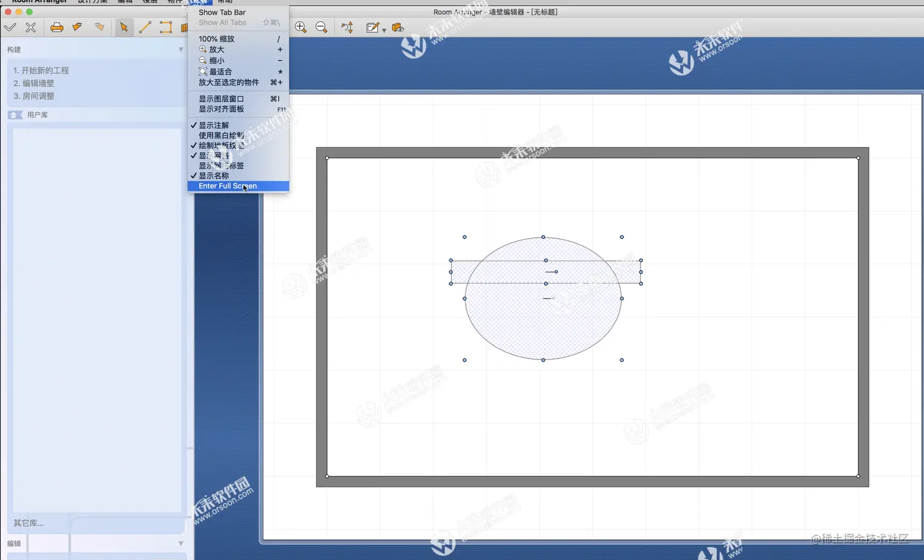Click the 缩小 zoom-out icon in menu

coord(203,60)
